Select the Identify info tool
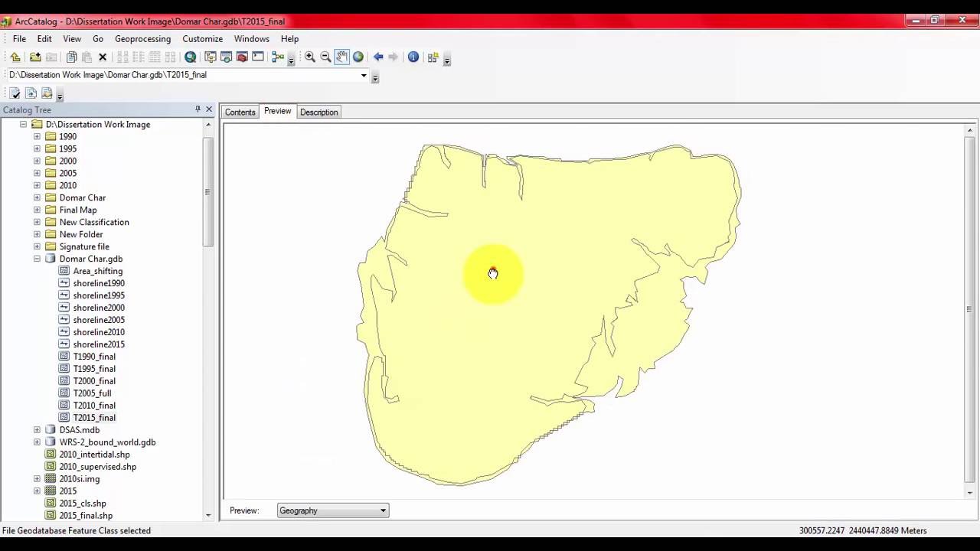Viewport: 980px width, 551px height. pyautogui.click(x=413, y=57)
